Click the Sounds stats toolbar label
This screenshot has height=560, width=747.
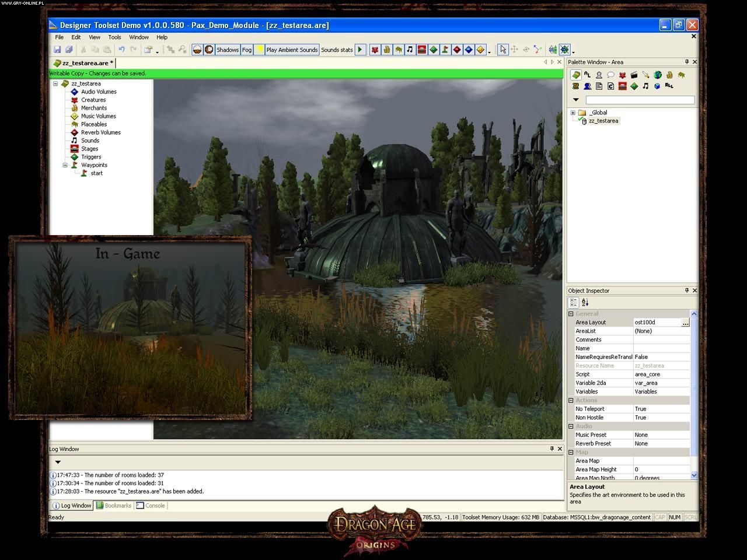337,50
